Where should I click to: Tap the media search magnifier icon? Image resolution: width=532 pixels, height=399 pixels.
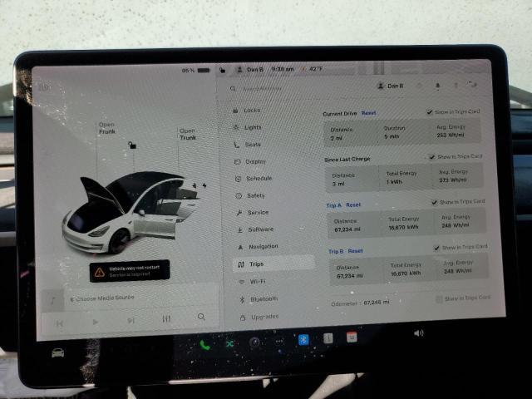(201, 317)
